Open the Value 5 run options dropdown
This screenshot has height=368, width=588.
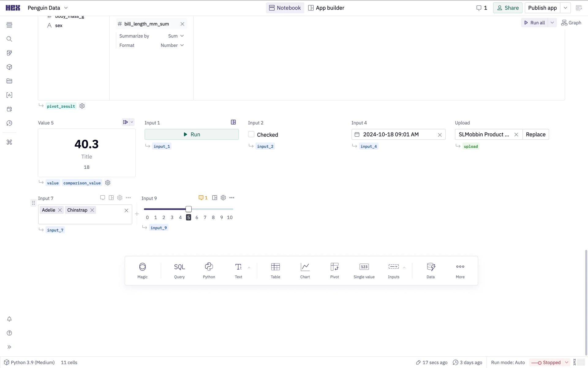click(132, 122)
